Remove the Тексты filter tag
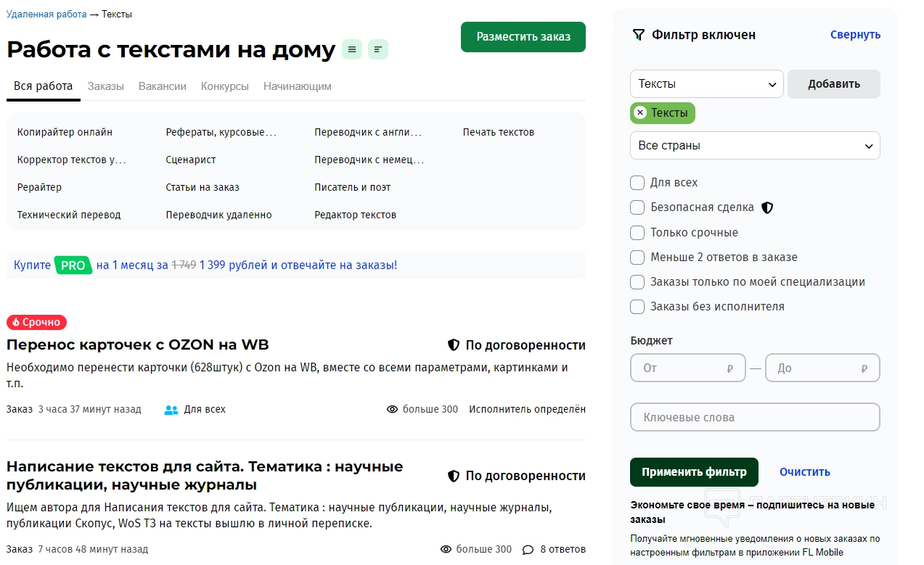This screenshot has width=924, height=565. point(640,112)
